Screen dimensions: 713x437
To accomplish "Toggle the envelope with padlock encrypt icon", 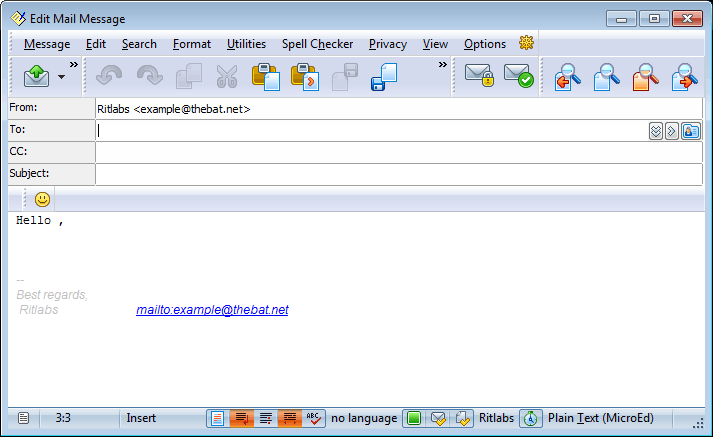I will click(x=479, y=75).
